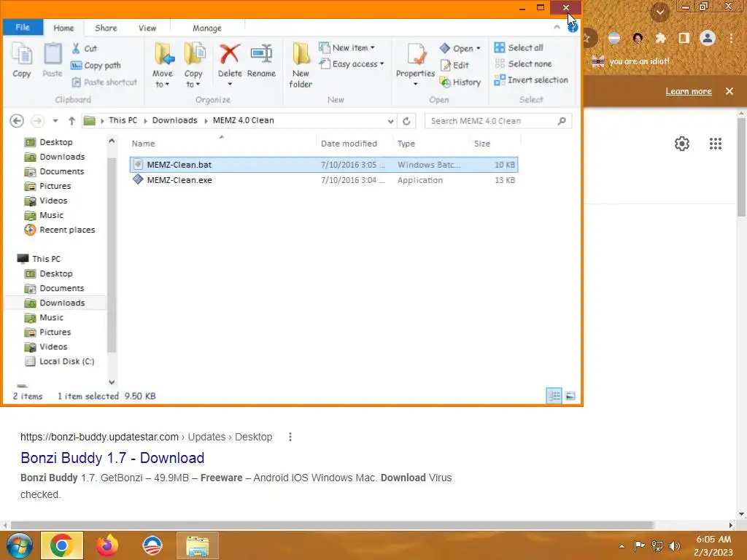The width and height of the screenshot is (747, 560).
Task: Choose Cut in the ribbon
Action: (85, 48)
